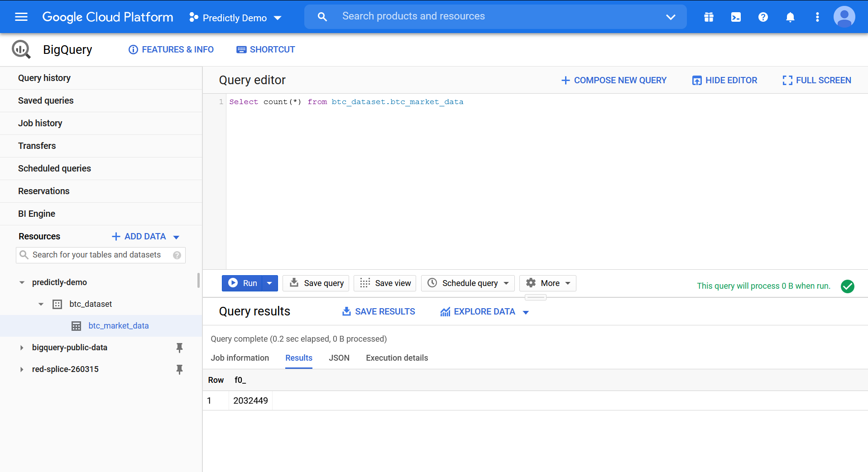The height and width of the screenshot is (472, 868).
Task: Open the user account avatar
Action: pos(844,17)
